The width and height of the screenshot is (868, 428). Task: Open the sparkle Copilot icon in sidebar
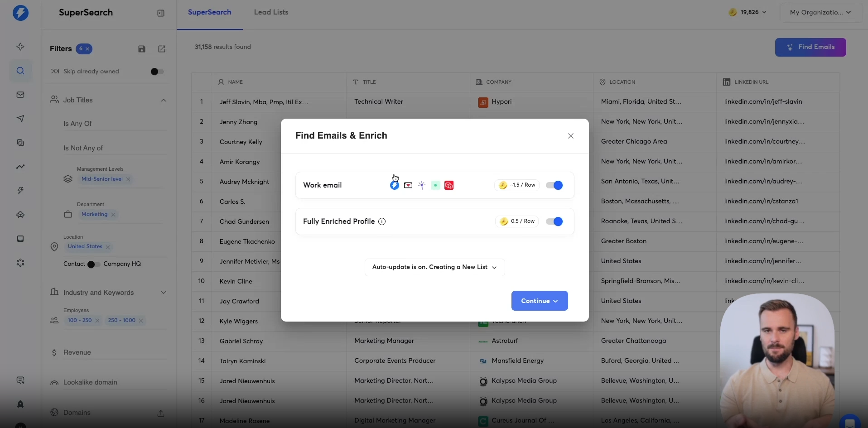coord(20,47)
